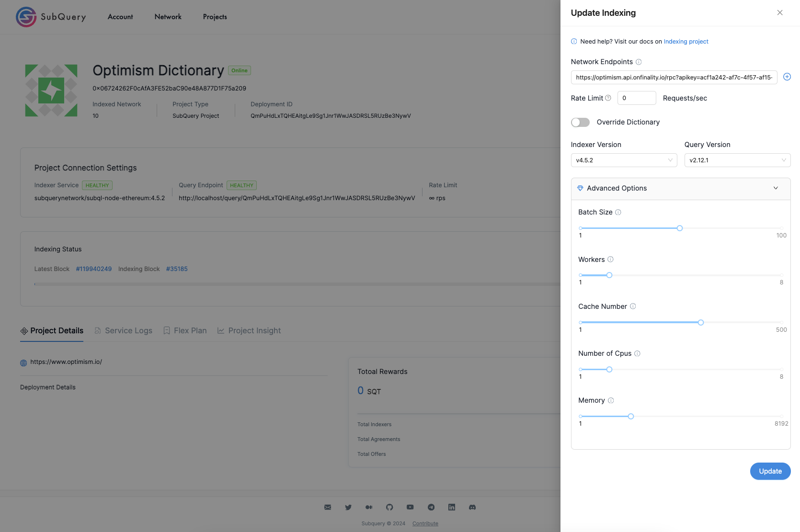The height and width of the screenshot is (532, 800).
Task: Switch to the Project Insight tab
Action: pyautogui.click(x=249, y=330)
